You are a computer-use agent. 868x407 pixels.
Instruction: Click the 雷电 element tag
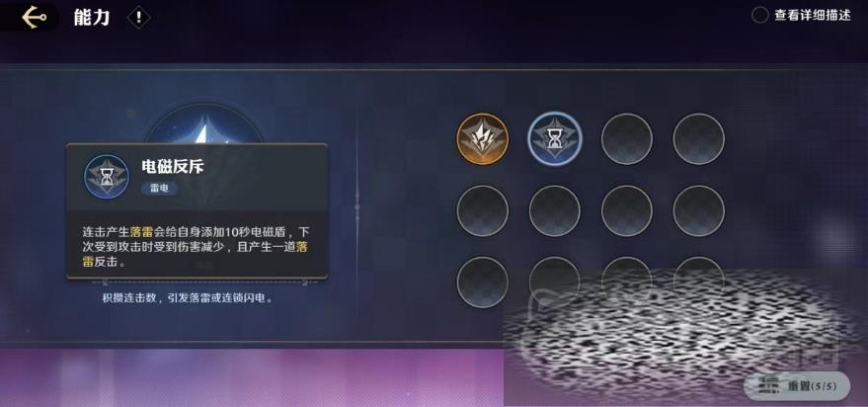159,189
